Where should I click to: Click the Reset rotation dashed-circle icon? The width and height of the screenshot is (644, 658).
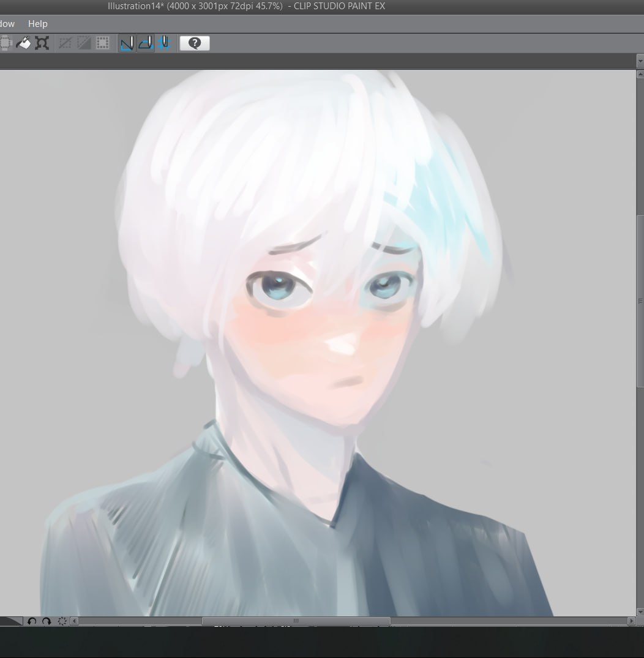point(62,621)
